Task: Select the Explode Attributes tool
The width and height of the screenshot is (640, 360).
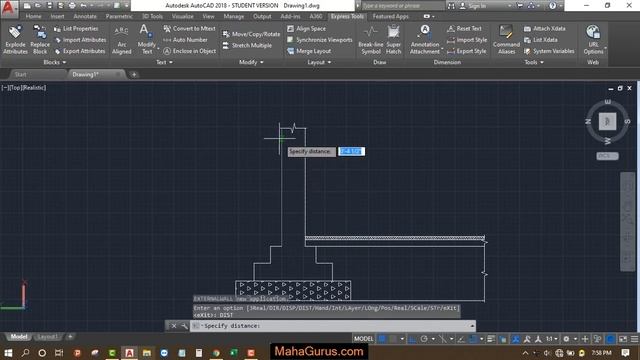Action: (15, 40)
